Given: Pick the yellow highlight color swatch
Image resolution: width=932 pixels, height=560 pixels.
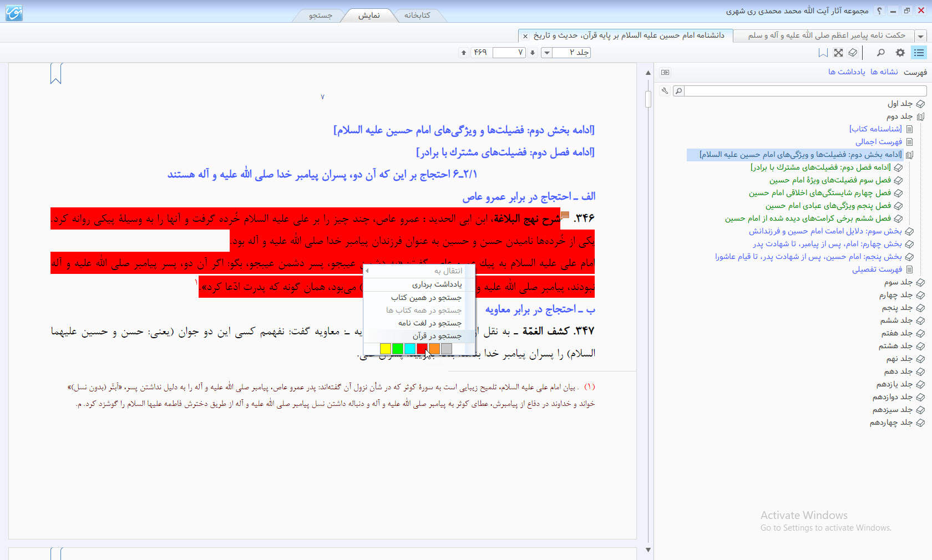Looking at the screenshot, I should tap(386, 348).
